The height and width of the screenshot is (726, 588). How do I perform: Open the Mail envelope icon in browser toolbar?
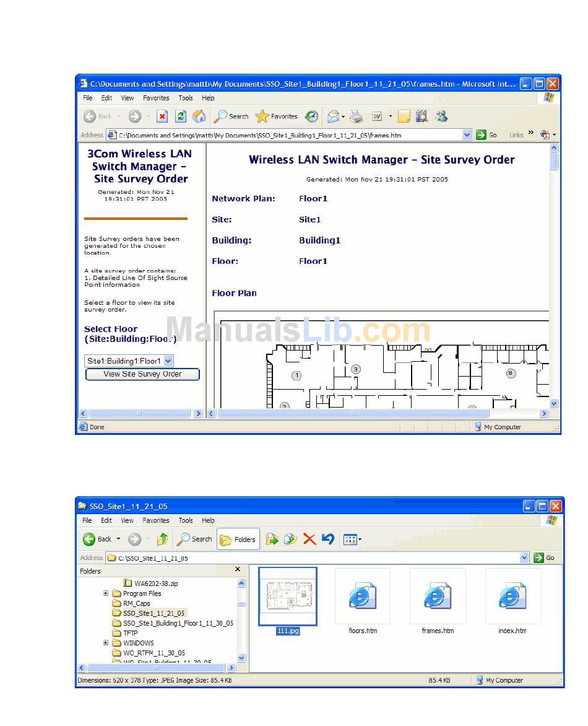click(x=333, y=116)
